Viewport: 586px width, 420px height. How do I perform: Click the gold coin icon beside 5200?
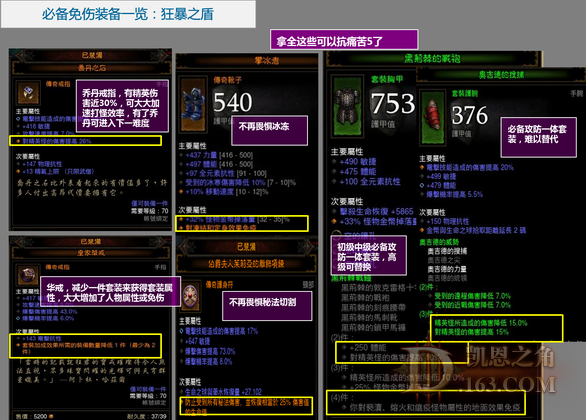pos(51,416)
